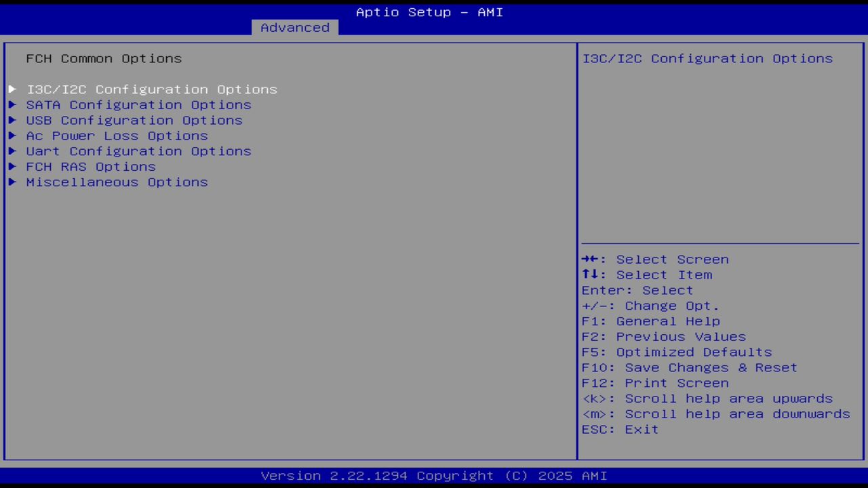Click the I3C/I2C Configuration Options arrow
Image resolution: width=868 pixels, height=488 pixels.
(x=12, y=89)
